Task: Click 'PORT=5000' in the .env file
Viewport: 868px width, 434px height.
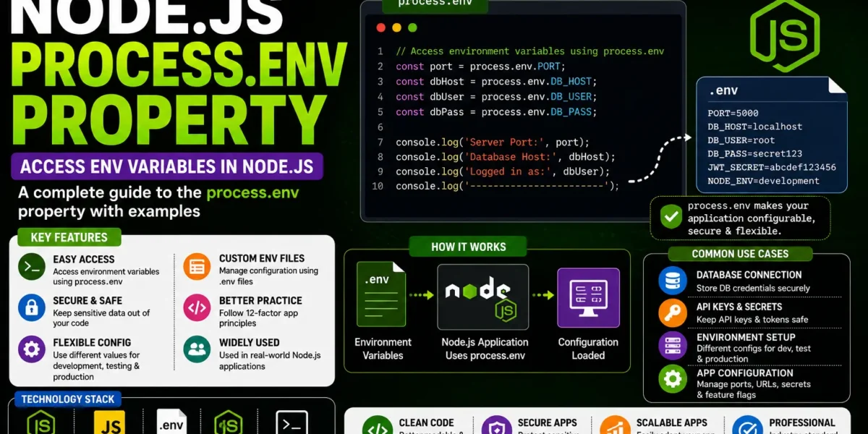Action: tap(733, 114)
